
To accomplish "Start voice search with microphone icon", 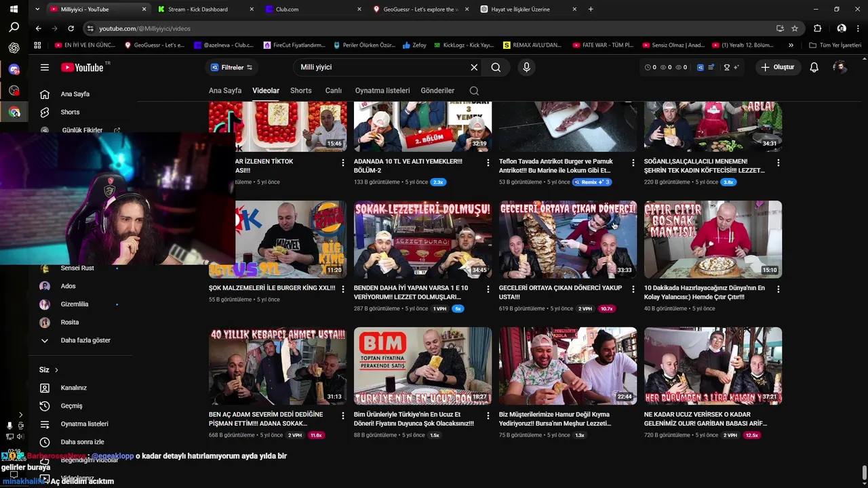I will click(x=526, y=67).
